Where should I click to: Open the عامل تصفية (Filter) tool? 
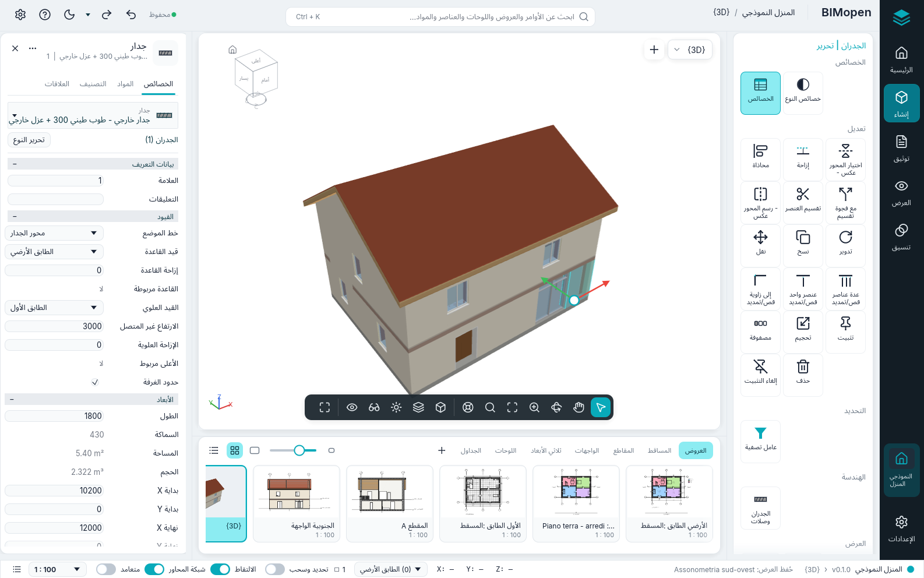tap(760, 441)
